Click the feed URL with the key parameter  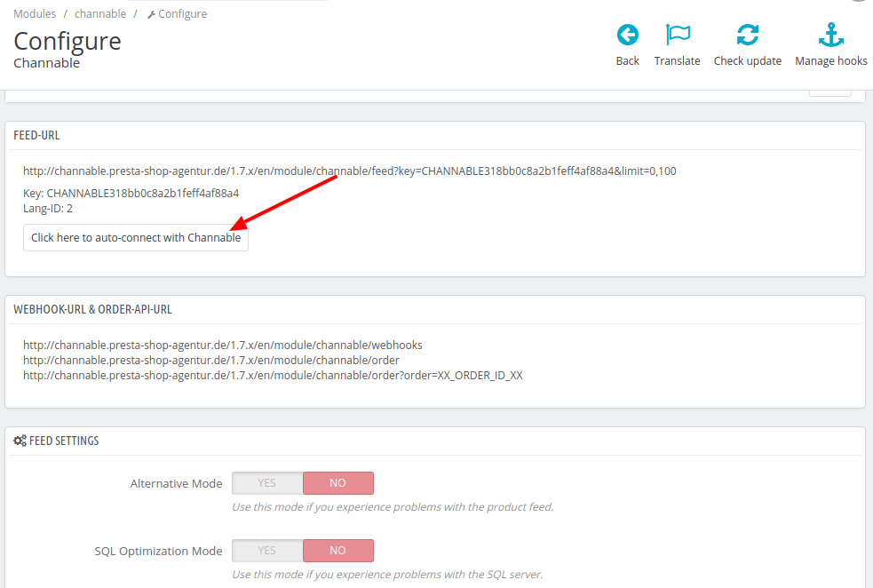coord(349,171)
